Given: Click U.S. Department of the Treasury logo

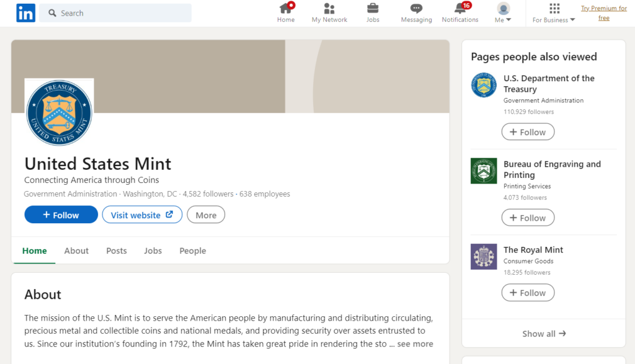Looking at the screenshot, I should [x=484, y=85].
